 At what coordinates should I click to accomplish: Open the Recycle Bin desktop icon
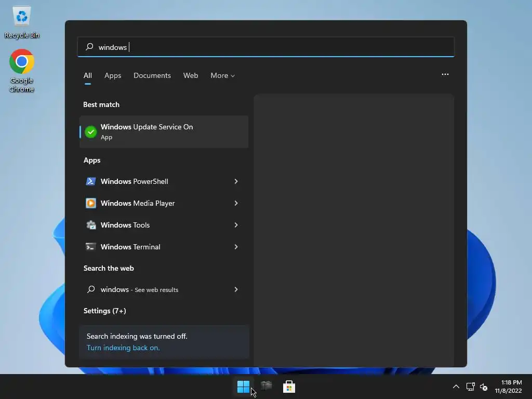click(21, 22)
